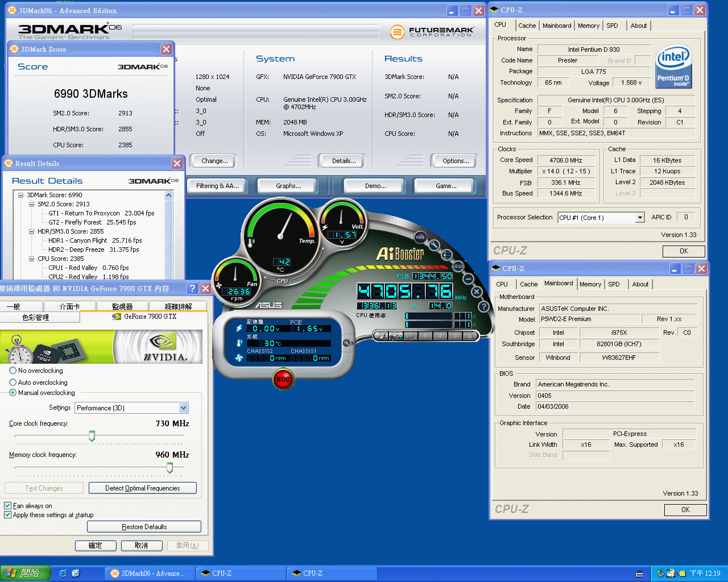Click the keyboard language tray icon
728x582 pixels.
(x=640, y=574)
